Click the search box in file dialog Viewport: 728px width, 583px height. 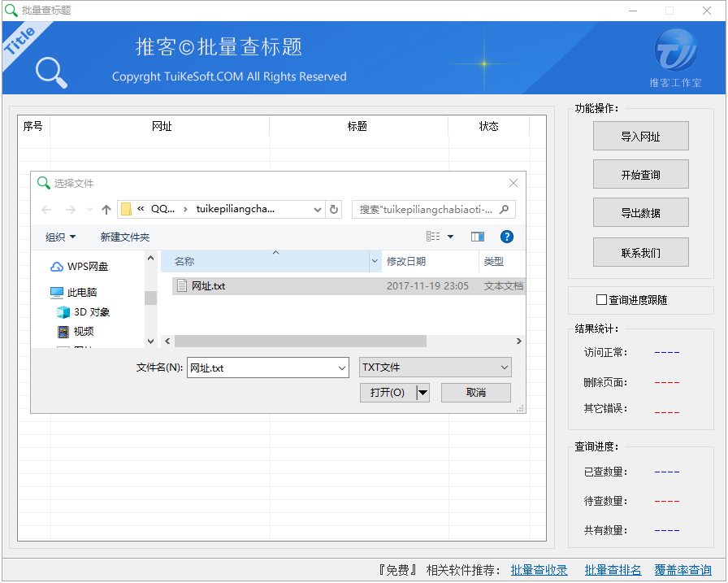(434, 210)
